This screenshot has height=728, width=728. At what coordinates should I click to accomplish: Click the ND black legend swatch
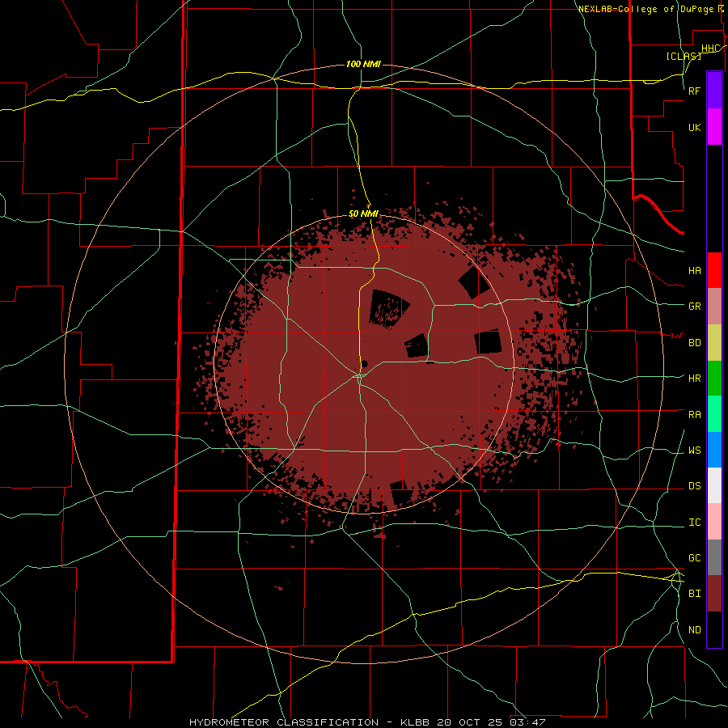pyautogui.click(x=714, y=629)
